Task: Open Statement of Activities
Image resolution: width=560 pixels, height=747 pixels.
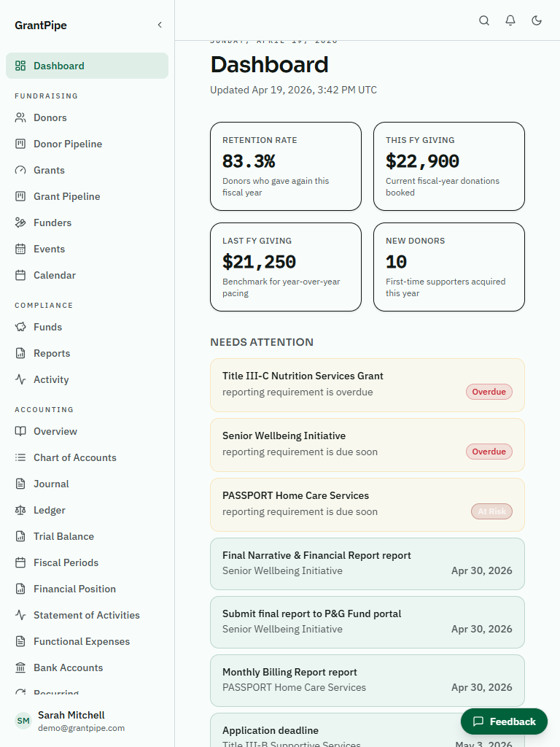Action: (x=87, y=614)
